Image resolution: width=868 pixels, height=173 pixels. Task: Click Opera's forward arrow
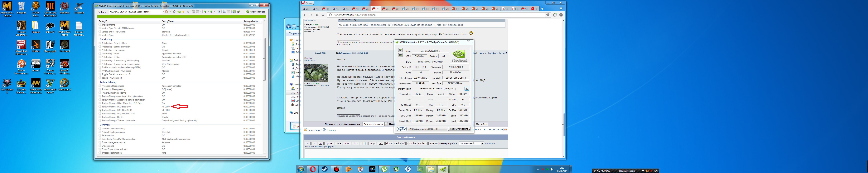pyautogui.click(x=311, y=15)
